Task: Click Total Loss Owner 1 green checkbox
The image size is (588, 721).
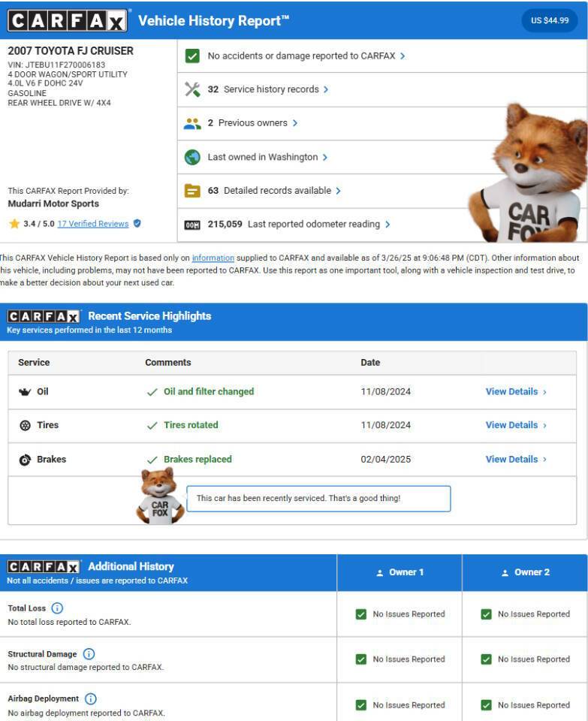Action: pyautogui.click(x=361, y=614)
